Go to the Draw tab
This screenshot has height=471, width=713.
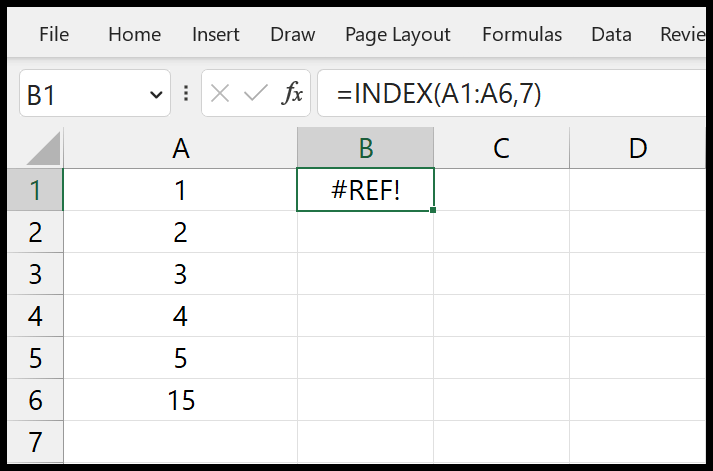(292, 35)
